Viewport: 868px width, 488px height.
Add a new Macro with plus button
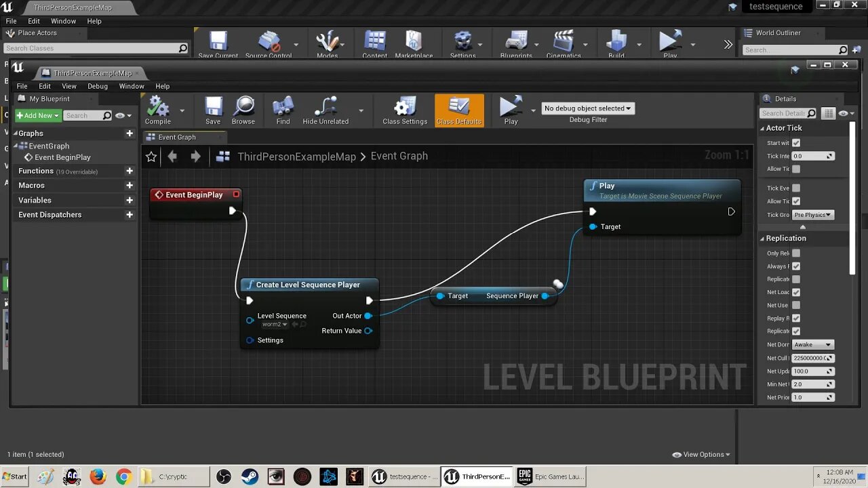point(130,185)
